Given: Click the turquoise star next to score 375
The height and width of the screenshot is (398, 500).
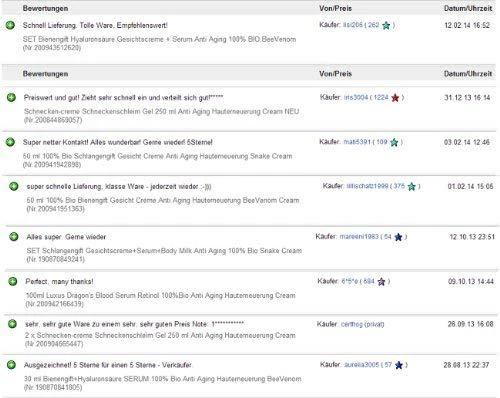Looking at the screenshot, I should (x=412, y=186).
